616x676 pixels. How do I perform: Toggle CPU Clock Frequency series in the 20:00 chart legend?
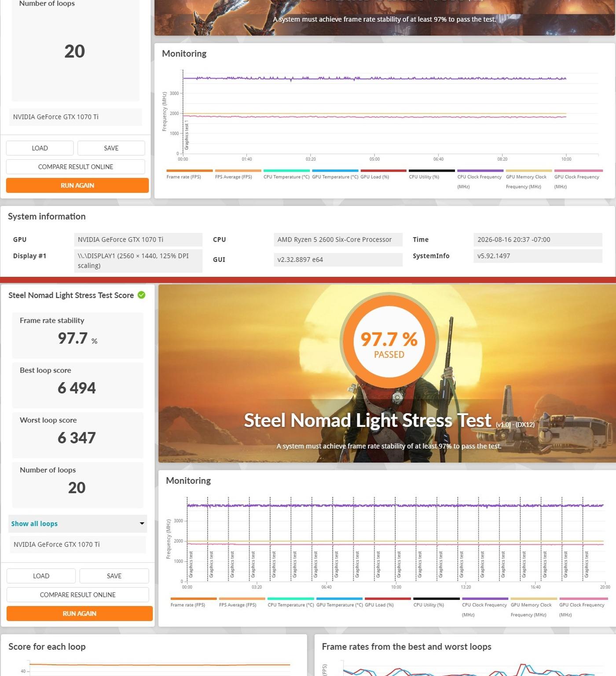(485, 607)
